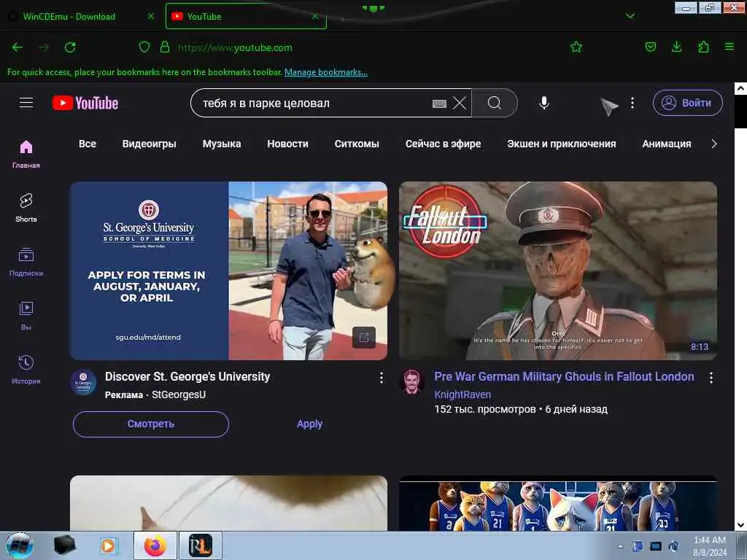Click the page scrollbar up arrow

740,88
